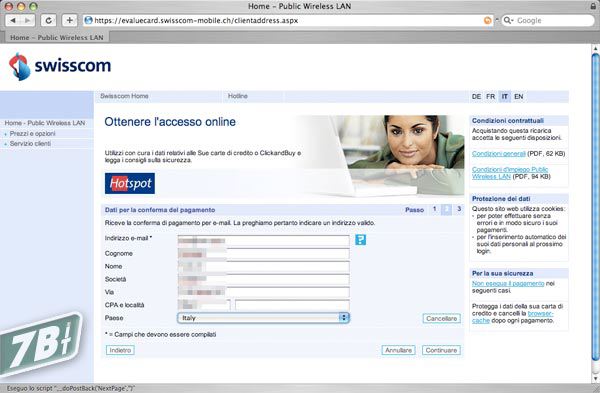Open Swisscom Home navigation item
The image size is (600, 393).
(x=124, y=96)
